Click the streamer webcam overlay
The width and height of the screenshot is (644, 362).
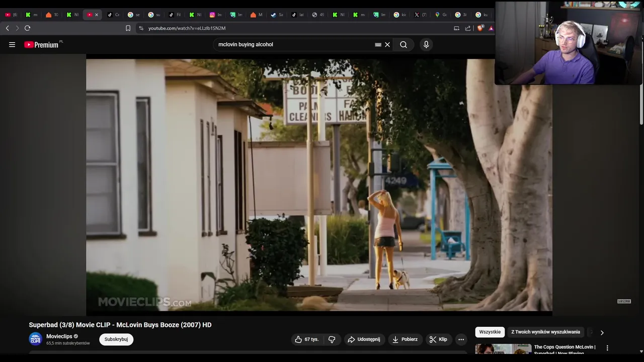(569, 43)
